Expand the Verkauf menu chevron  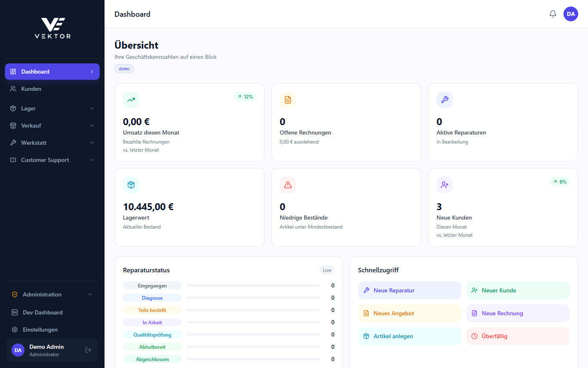[x=92, y=126]
